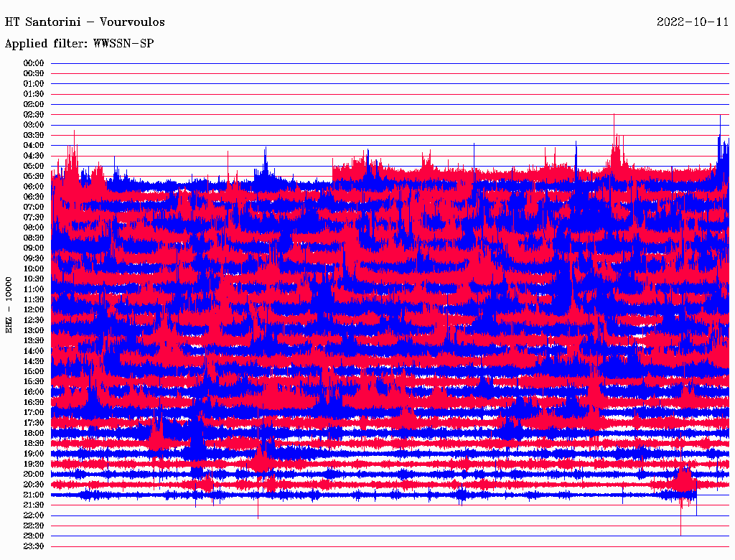The image size is (735, 560).
Task: Select the 07:30 time label
Action: (34, 218)
